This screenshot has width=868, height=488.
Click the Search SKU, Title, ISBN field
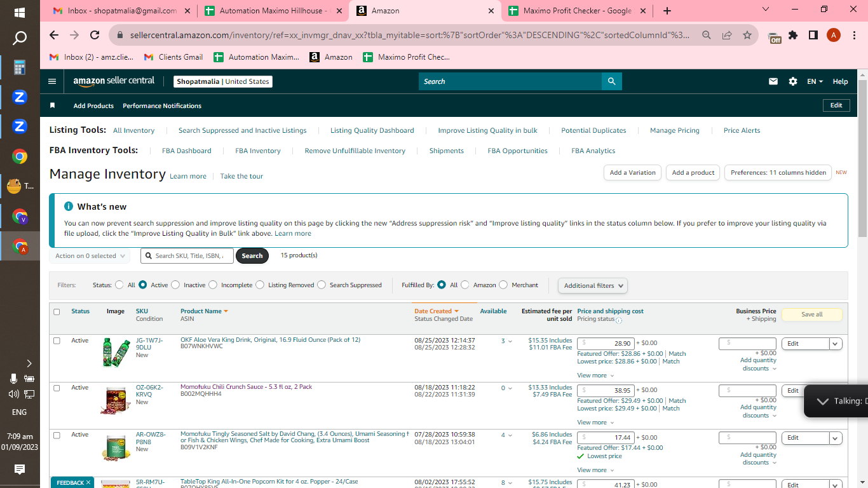click(187, 256)
